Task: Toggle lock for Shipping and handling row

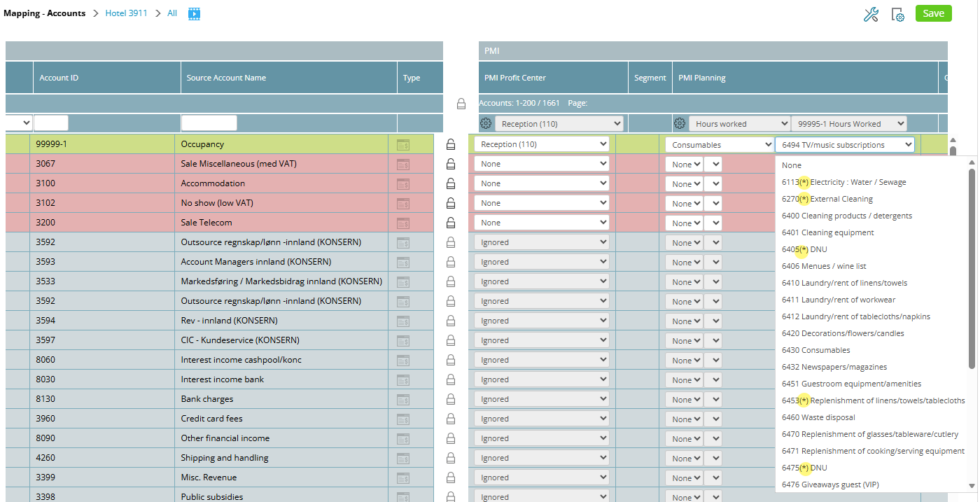Action: [450, 458]
